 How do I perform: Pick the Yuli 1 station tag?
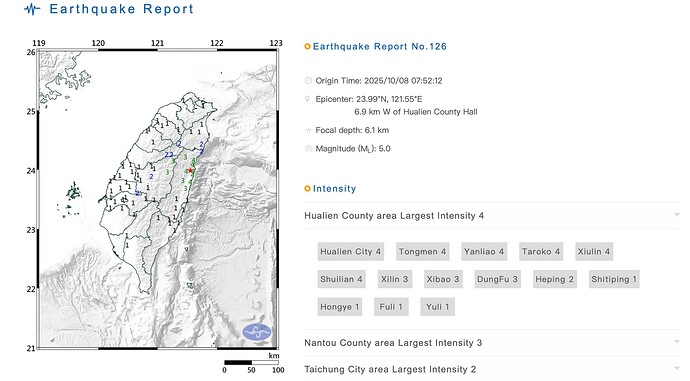437,307
